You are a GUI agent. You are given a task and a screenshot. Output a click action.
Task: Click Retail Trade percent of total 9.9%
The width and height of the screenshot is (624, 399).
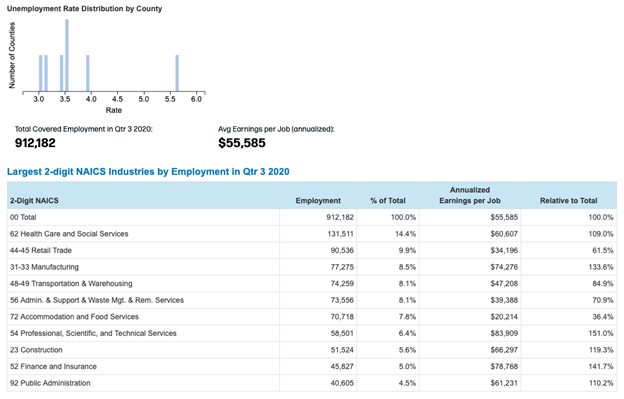click(x=407, y=250)
